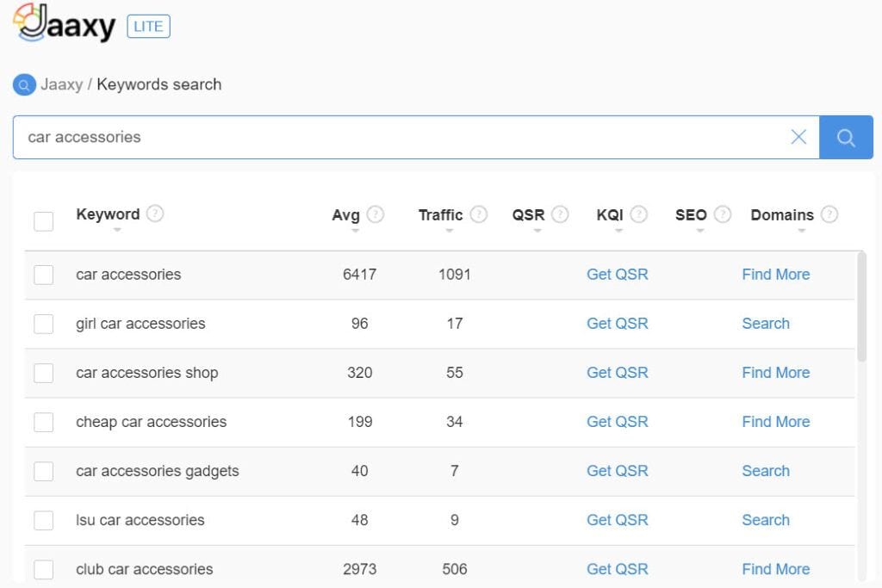Show the Traffic column help tooltip icon
This screenshot has height=588, width=882.
pos(479,214)
